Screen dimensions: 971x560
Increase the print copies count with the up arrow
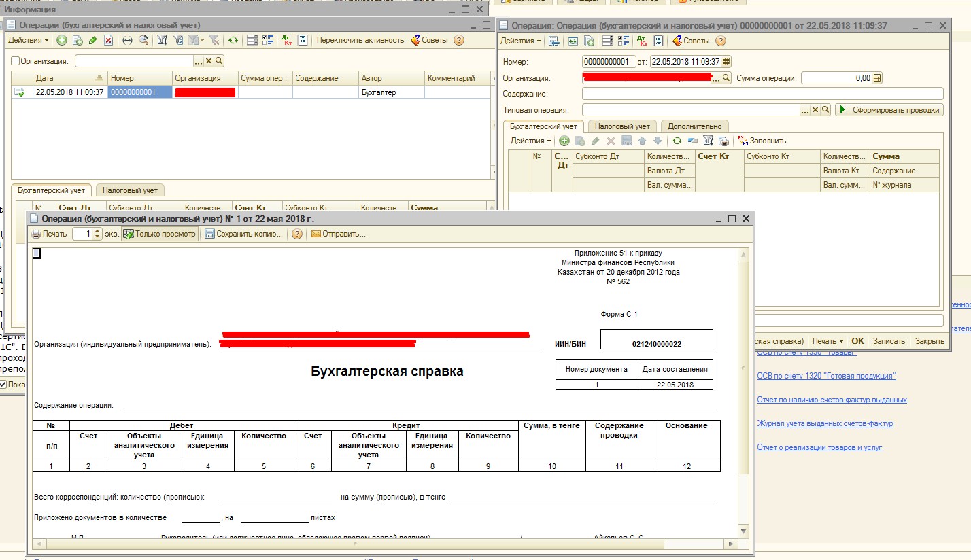point(97,231)
